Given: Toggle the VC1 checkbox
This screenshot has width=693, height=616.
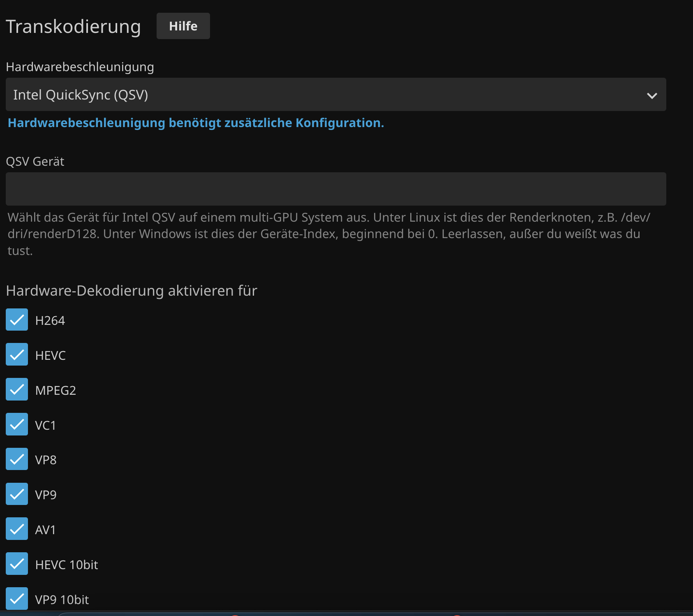Looking at the screenshot, I should pyautogui.click(x=17, y=424).
